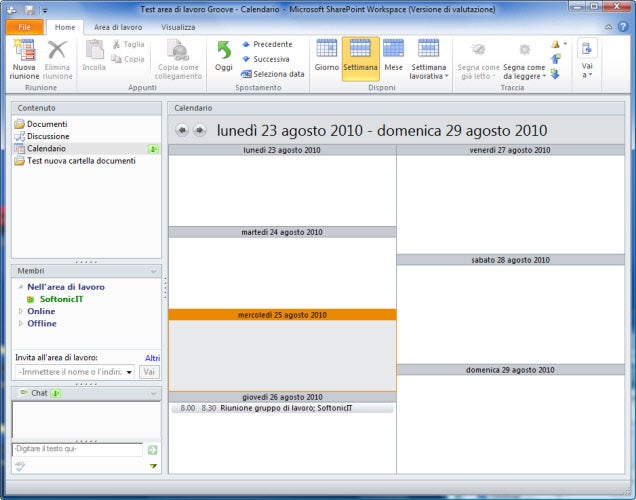The image size is (636, 500).
Task: Open the invite name combo box arrow
Action: tap(129, 372)
